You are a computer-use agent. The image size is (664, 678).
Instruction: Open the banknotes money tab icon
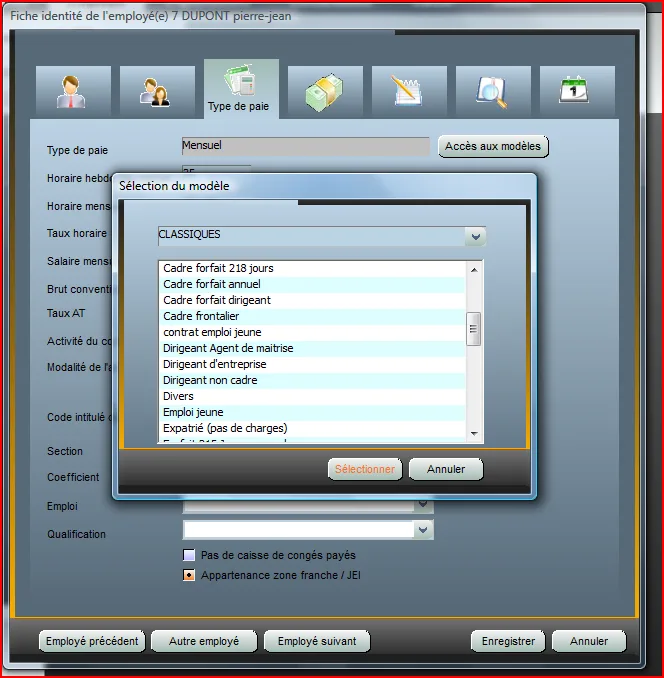pos(325,91)
